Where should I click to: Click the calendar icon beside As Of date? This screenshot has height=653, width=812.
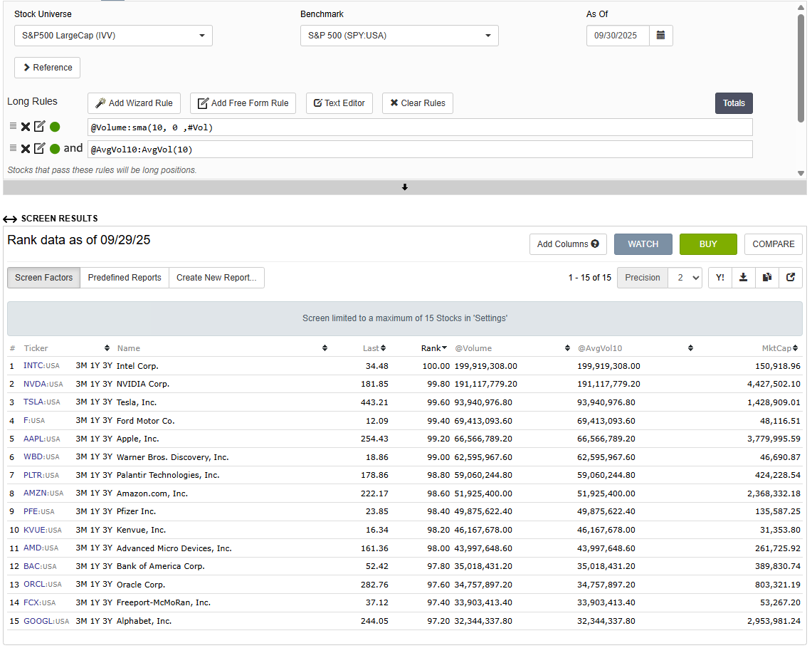(x=660, y=36)
